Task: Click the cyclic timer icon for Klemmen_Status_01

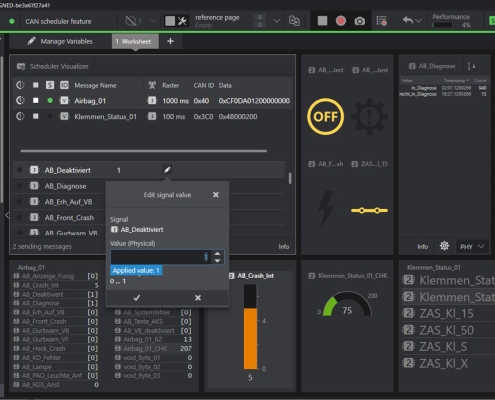Action: 20,116
